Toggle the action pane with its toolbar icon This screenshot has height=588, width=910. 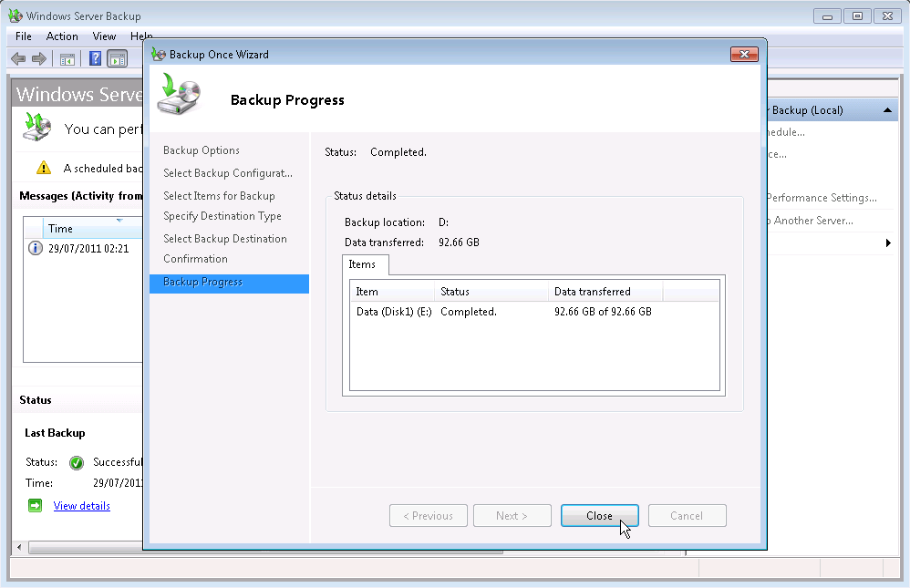click(119, 58)
